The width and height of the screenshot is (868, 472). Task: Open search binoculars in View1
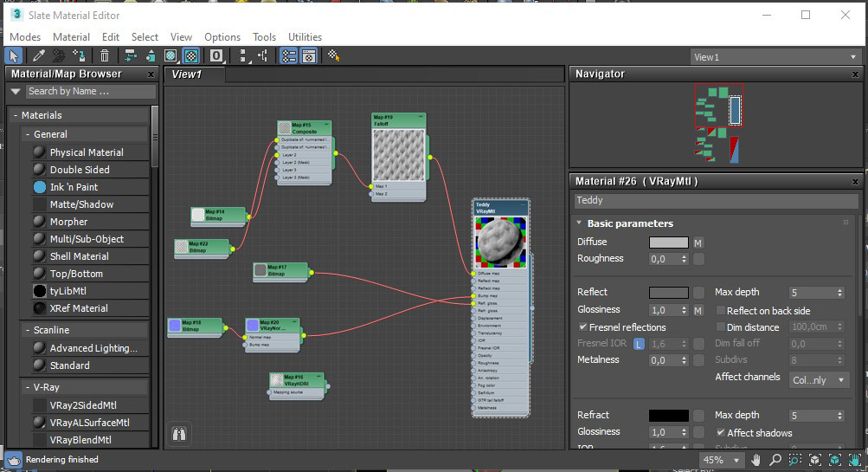pos(179,433)
